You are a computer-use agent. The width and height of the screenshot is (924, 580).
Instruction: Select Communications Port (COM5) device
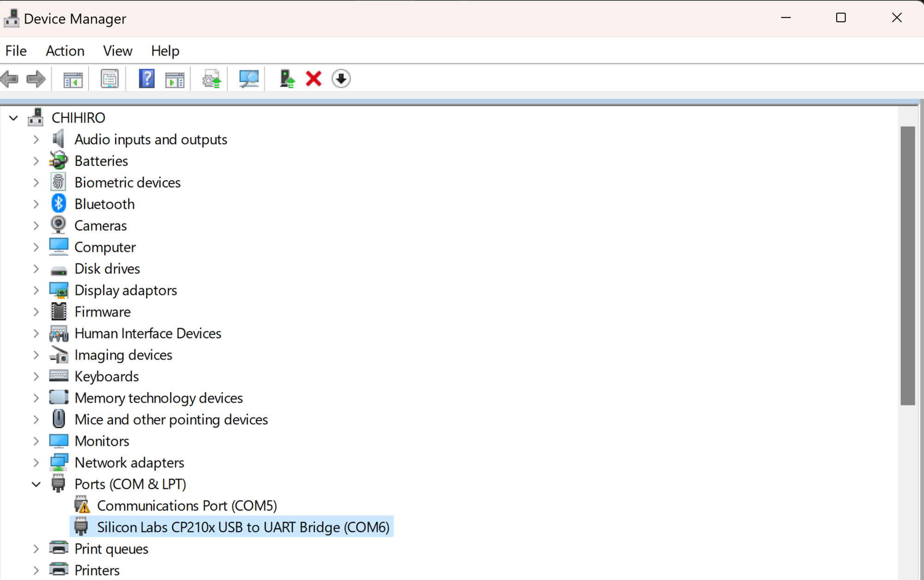pos(187,506)
